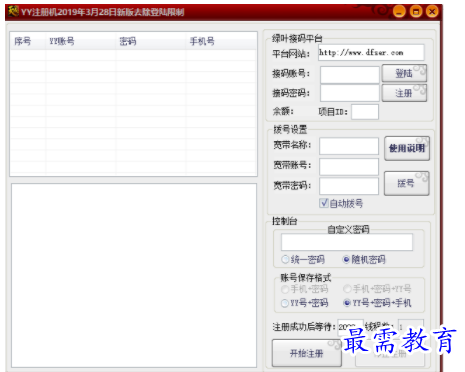Click the 接码账号 input field

point(350,75)
